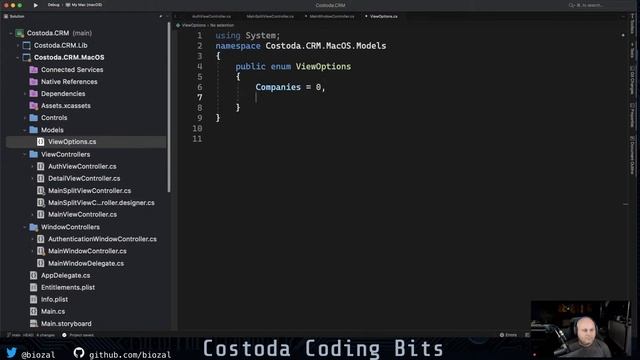Run the project with the Play button
This screenshot has width=640, height=360.
(x=36, y=5)
